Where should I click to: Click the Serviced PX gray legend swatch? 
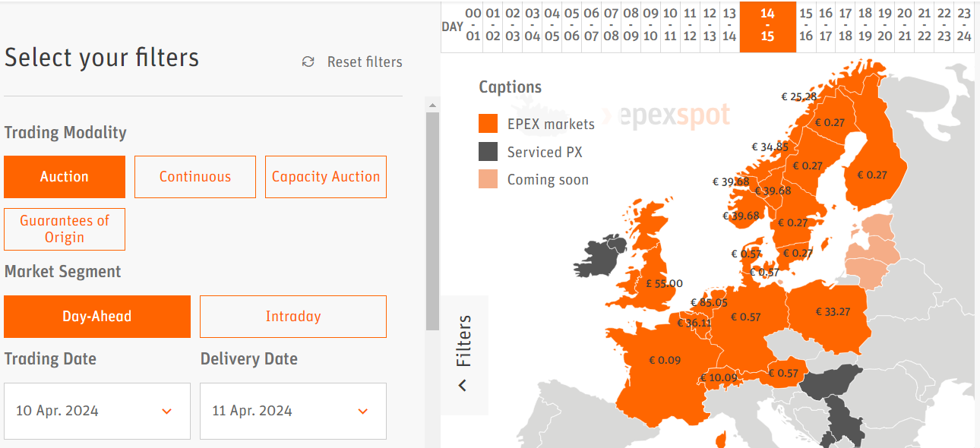click(488, 152)
